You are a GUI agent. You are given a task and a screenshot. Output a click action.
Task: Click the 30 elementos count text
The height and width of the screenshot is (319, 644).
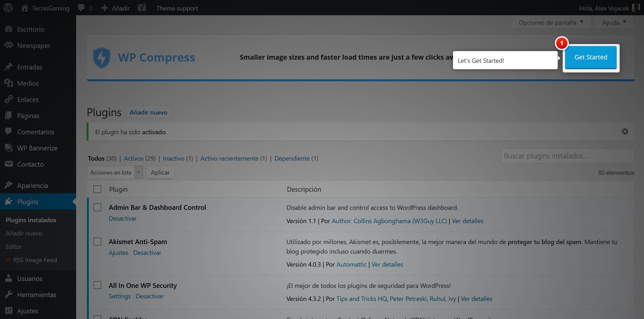[616, 173]
